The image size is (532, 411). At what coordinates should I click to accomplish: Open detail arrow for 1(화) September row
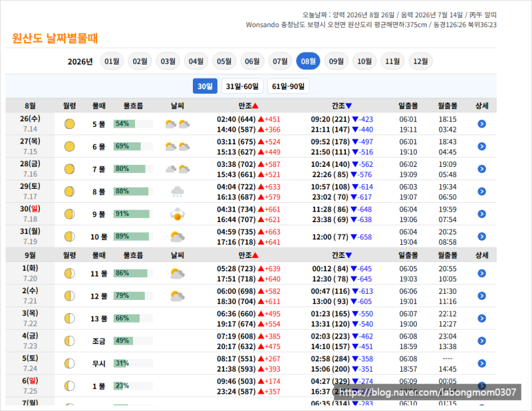click(481, 273)
